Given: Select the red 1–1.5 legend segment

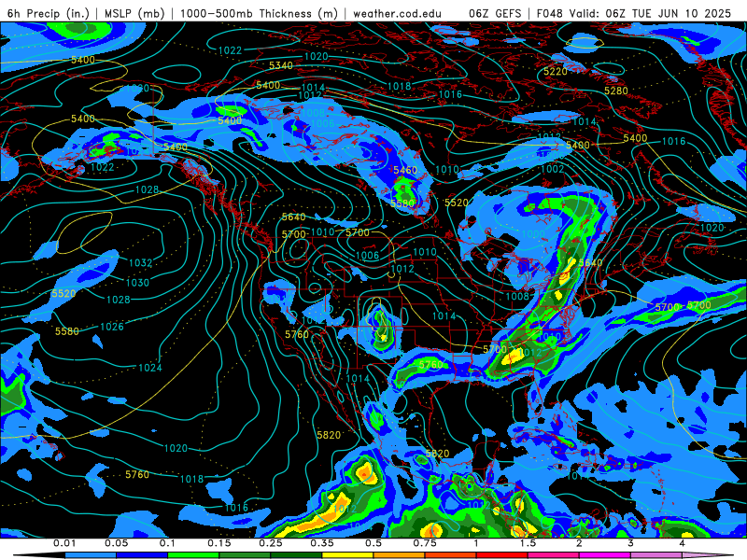Looking at the screenshot, I should 502,555.
